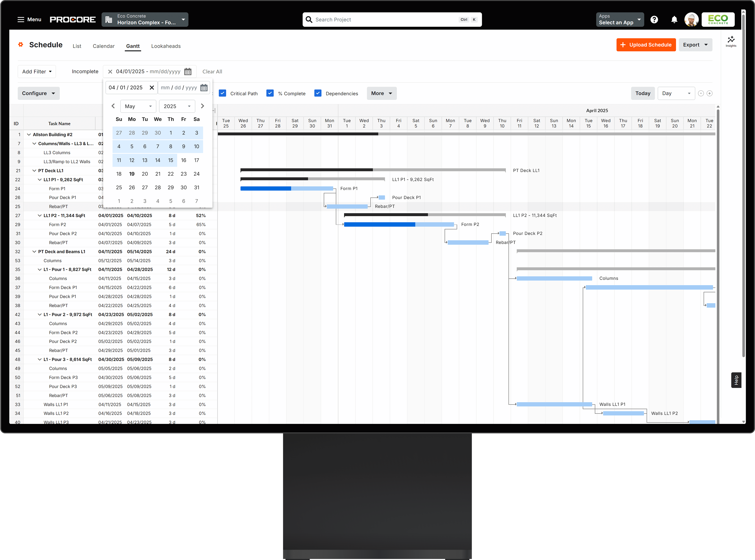
Task: Click the zoom out stepper near Day selector
Action: pyautogui.click(x=701, y=93)
